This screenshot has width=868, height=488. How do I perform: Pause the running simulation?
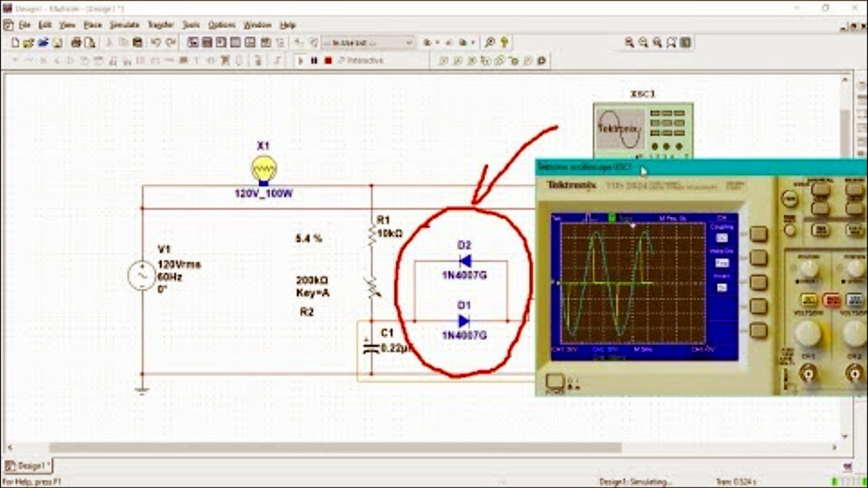click(314, 61)
